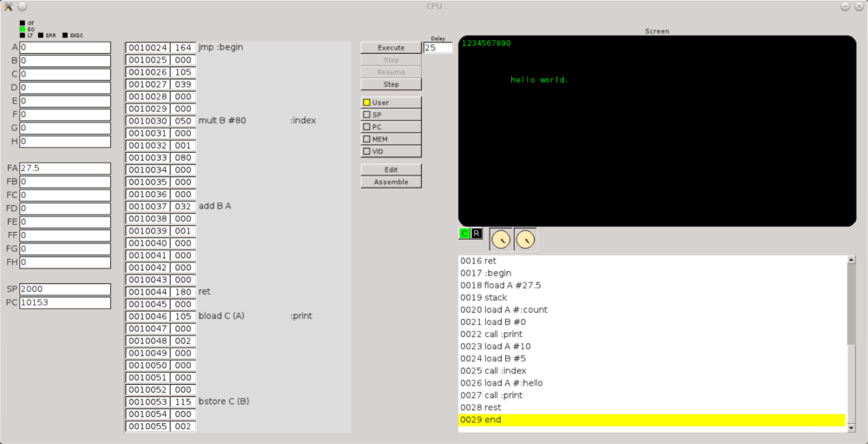
Task: Click the SP field showing 2000
Action: click(x=65, y=288)
